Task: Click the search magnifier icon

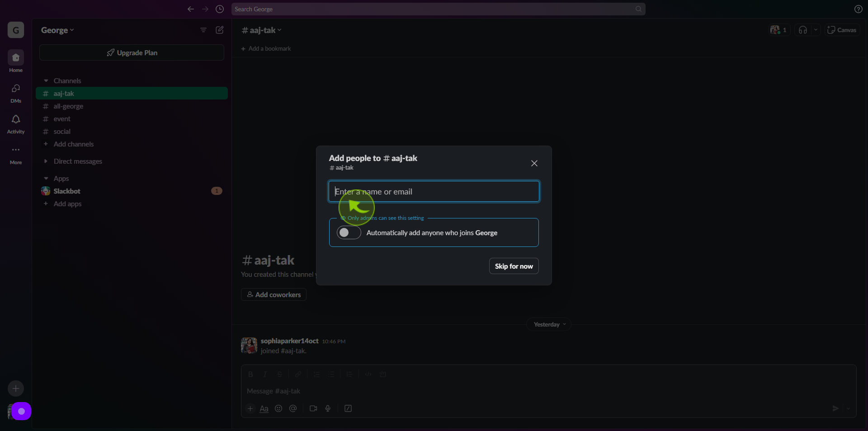Action: [638, 9]
